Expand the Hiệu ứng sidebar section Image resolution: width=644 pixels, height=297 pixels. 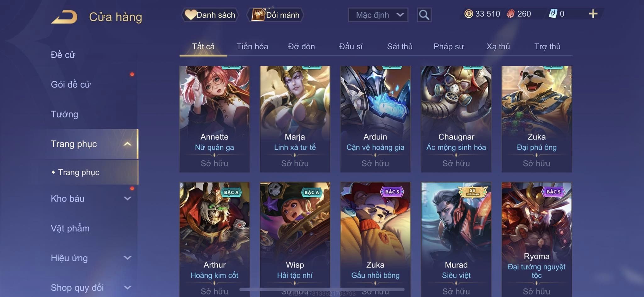coord(127,258)
